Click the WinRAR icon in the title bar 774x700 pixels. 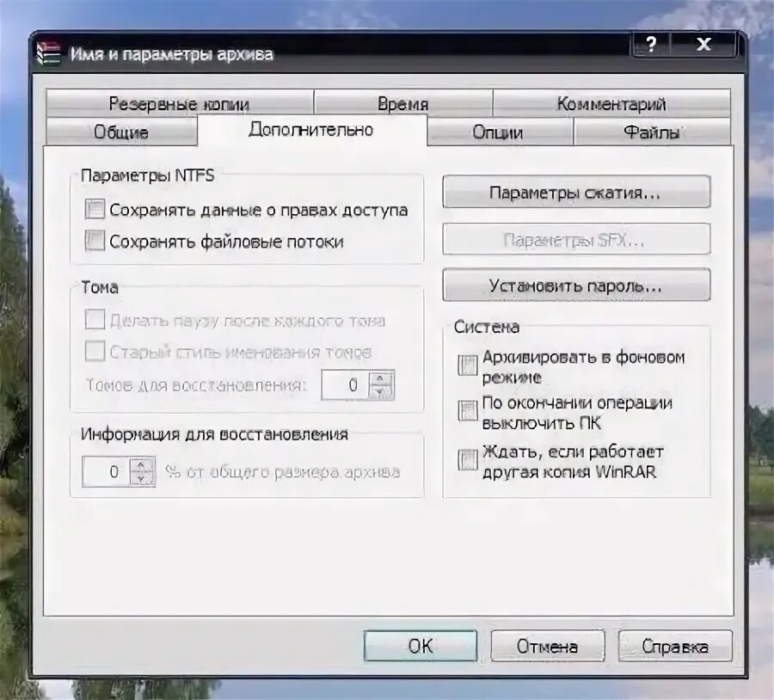pos(48,53)
